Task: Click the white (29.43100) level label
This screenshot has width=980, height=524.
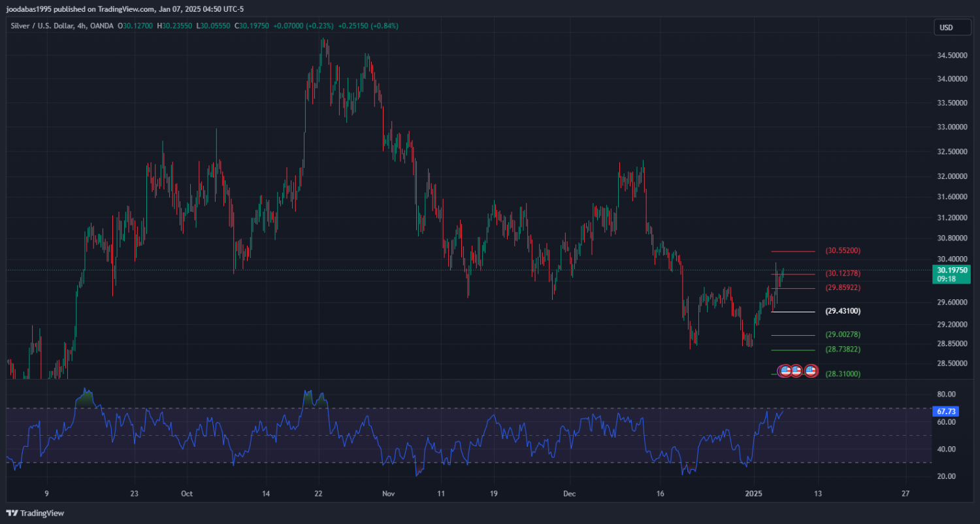Action: tap(843, 312)
